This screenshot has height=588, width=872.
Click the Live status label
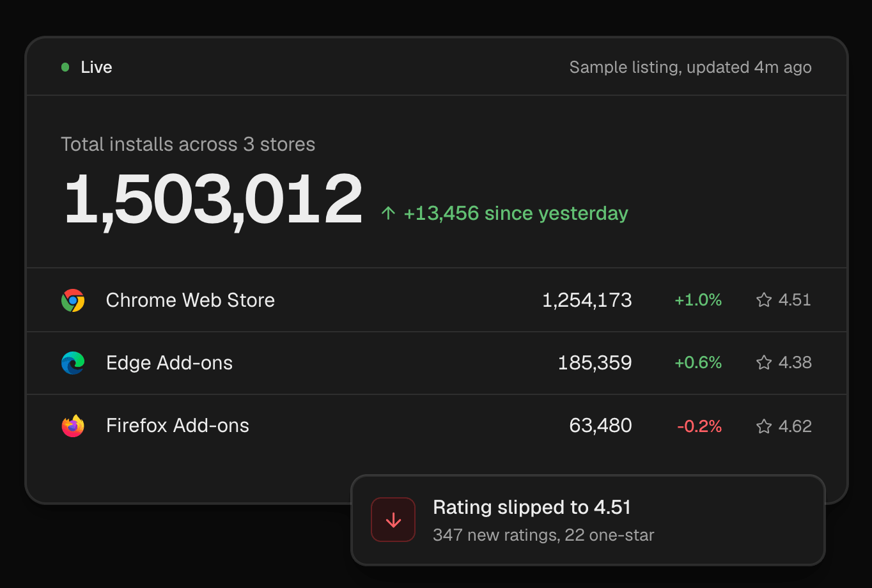[x=97, y=67]
